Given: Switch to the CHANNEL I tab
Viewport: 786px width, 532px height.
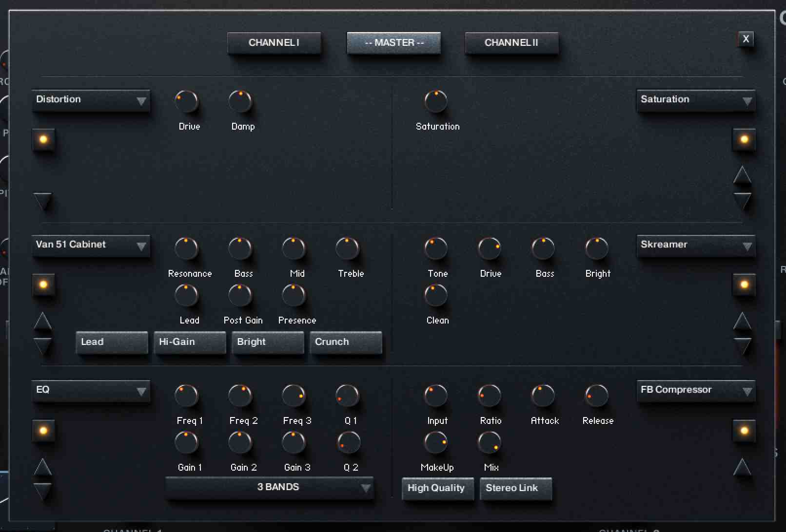Looking at the screenshot, I should tap(274, 43).
